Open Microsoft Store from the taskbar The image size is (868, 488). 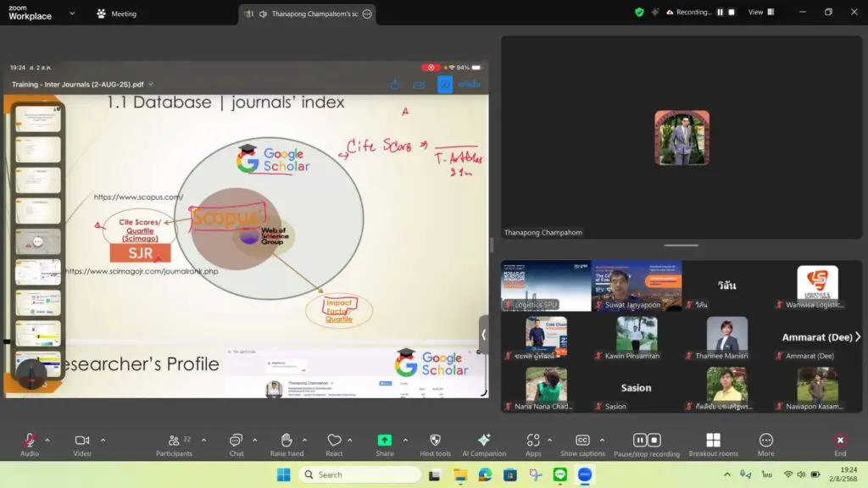pyautogui.click(x=509, y=474)
